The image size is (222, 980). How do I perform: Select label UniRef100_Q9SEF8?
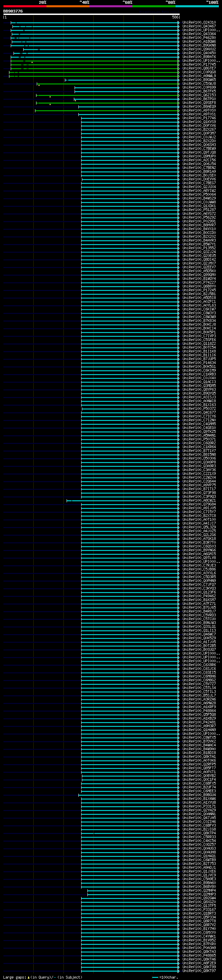[199, 103]
